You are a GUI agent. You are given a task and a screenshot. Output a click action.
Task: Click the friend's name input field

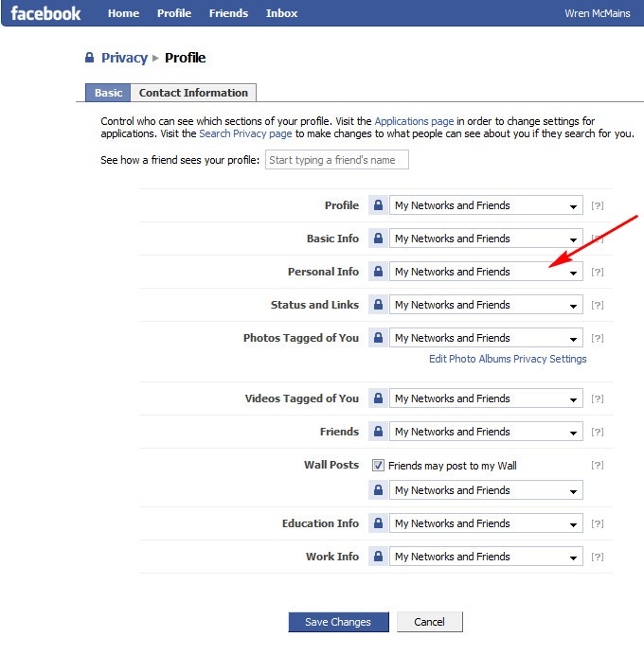pyautogui.click(x=337, y=160)
